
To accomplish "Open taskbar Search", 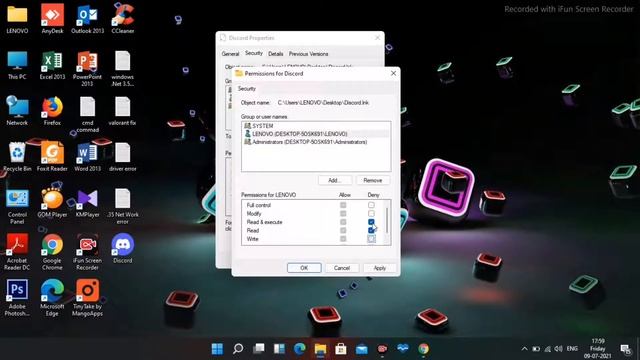I will click(238, 349).
